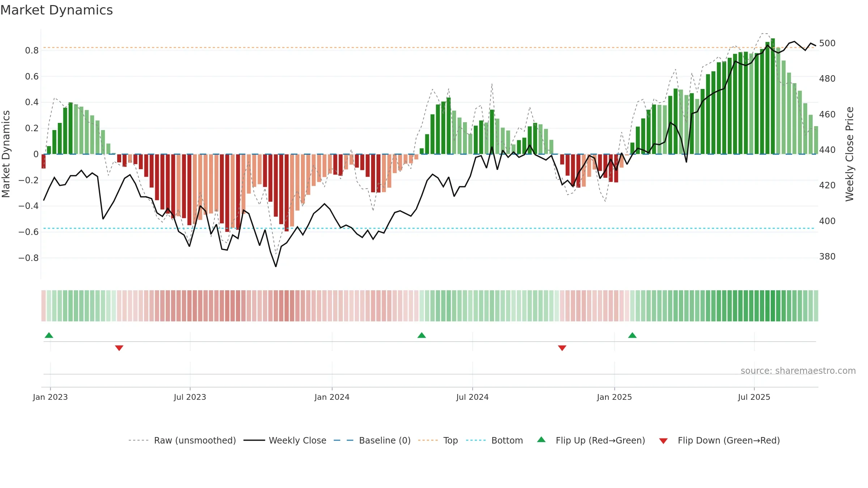The width and height of the screenshot is (868, 488).
Task: Toggle the Top legend entry
Action: (x=438, y=440)
